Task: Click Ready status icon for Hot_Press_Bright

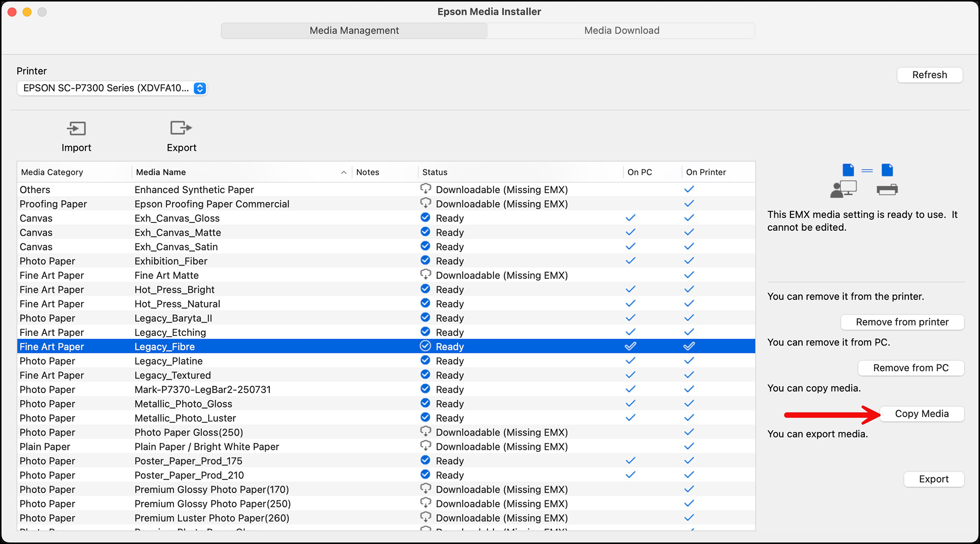Action: click(x=425, y=289)
